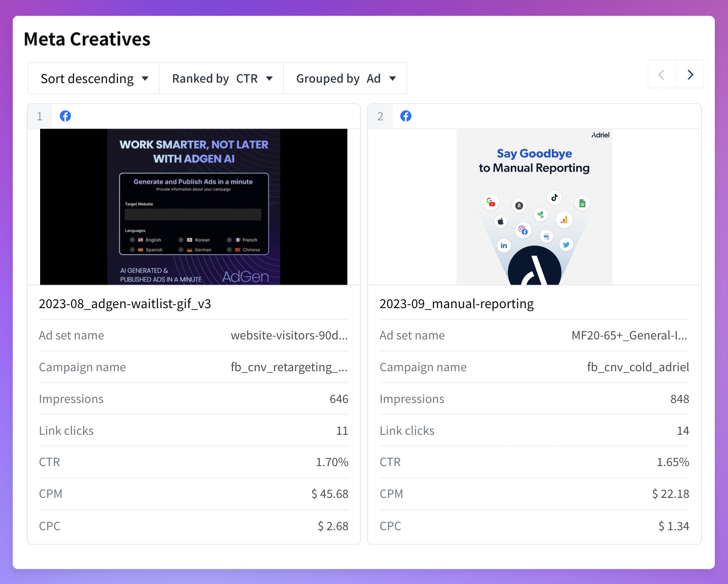Click CPM value $ 22.18
Image resolution: width=728 pixels, height=584 pixels.
[x=671, y=494]
